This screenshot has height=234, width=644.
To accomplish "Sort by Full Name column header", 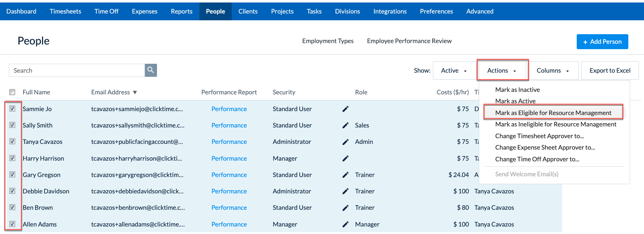I will [x=36, y=92].
